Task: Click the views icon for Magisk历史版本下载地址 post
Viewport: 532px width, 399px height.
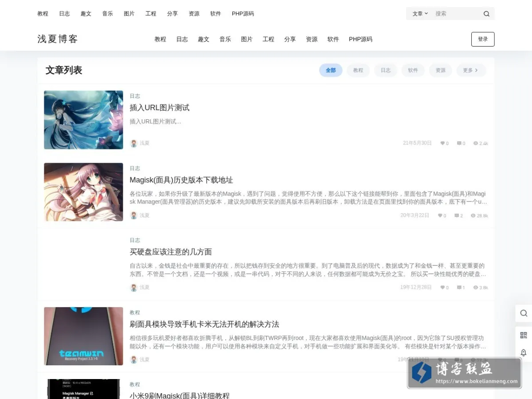Action: 473,215
